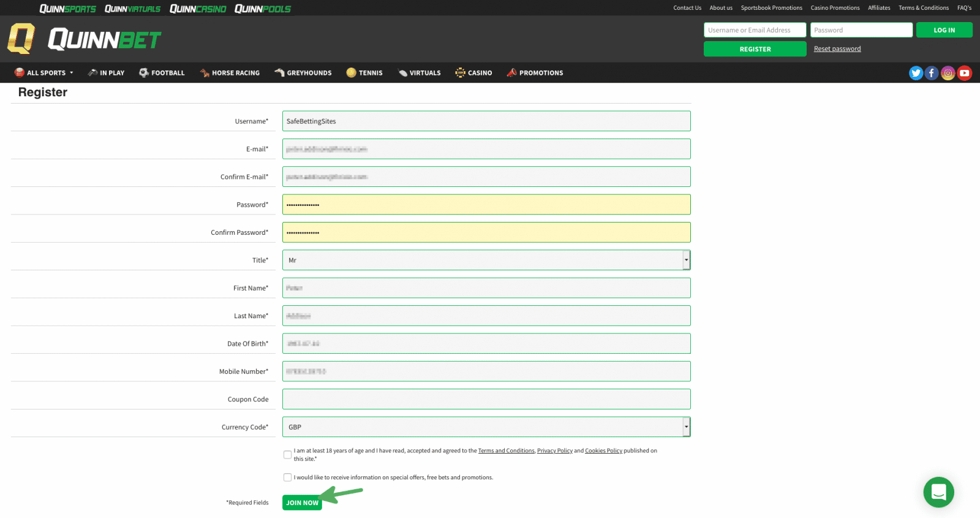Viewport: 980px width, 518px height.
Task: Open the Casino section
Action: 473,72
